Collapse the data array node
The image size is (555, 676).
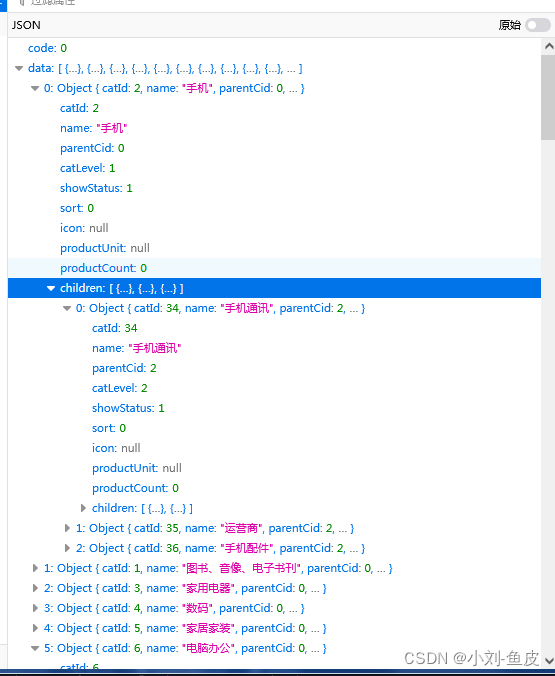click(x=19, y=68)
